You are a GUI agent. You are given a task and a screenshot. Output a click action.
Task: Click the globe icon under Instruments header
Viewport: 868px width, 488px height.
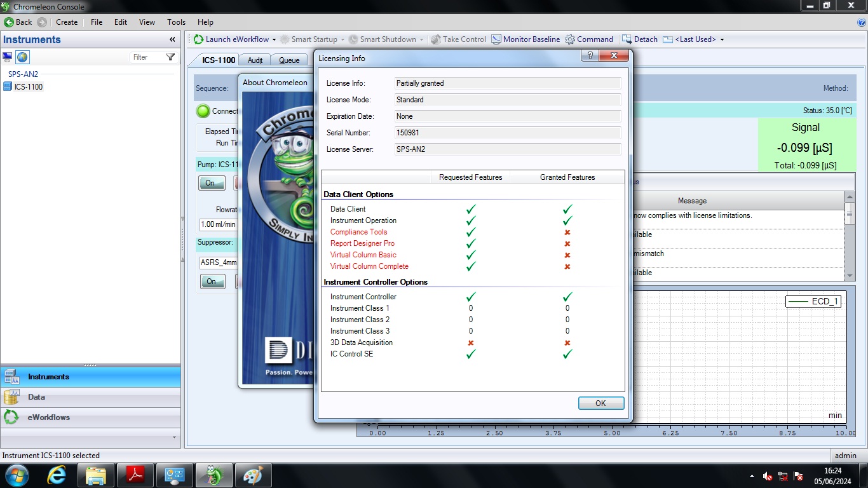point(22,57)
